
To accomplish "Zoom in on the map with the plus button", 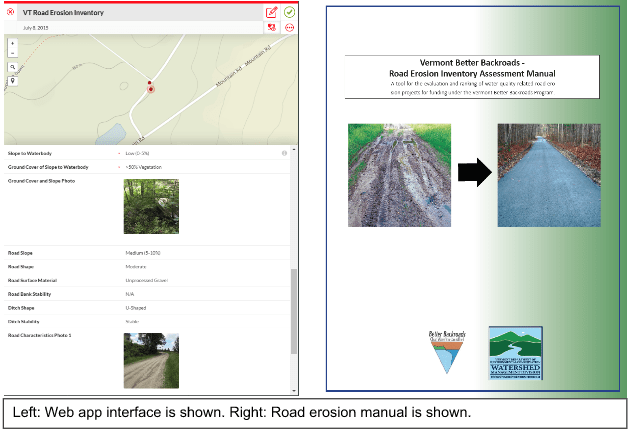I will click(x=12, y=44).
